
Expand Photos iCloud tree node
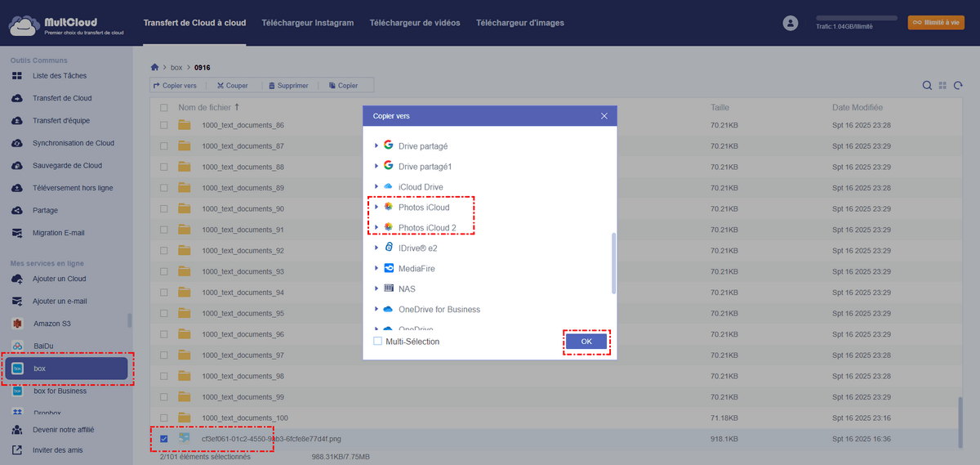point(376,207)
